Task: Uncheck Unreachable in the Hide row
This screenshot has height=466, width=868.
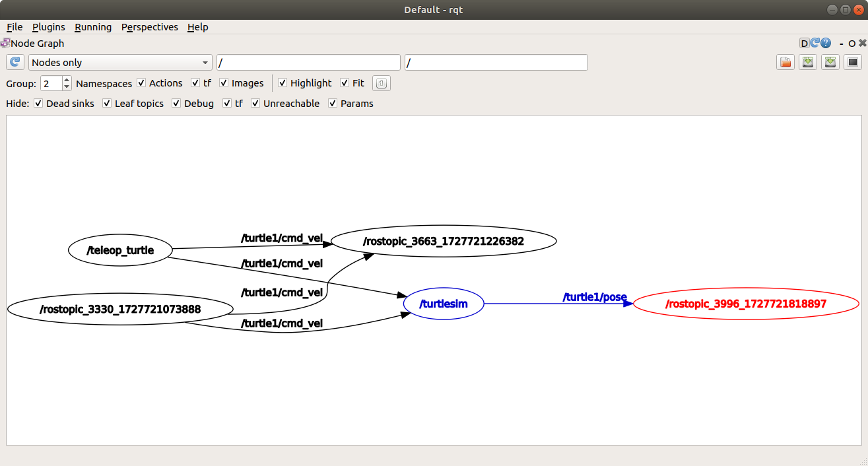Action: pos(255,104)
